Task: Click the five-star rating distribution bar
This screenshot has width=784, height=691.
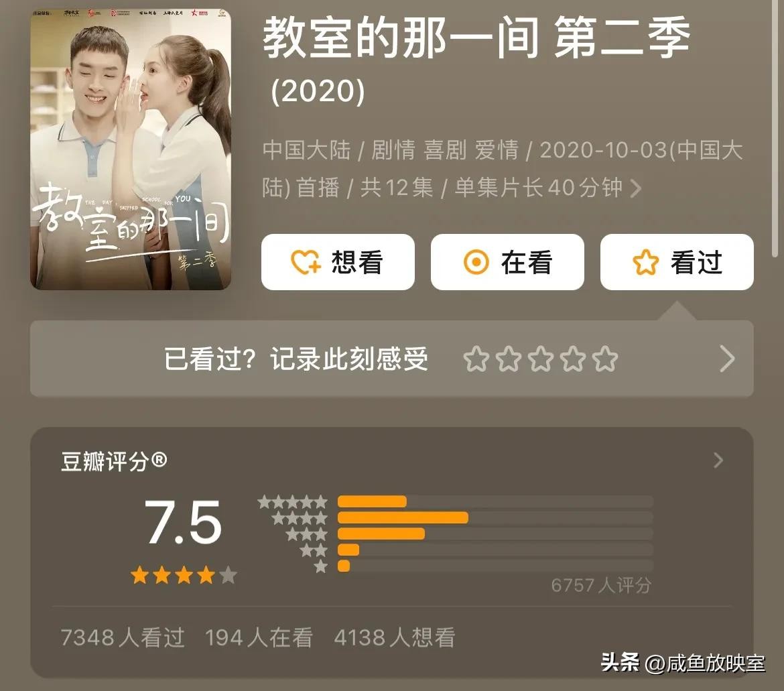Action: (495, 501)
